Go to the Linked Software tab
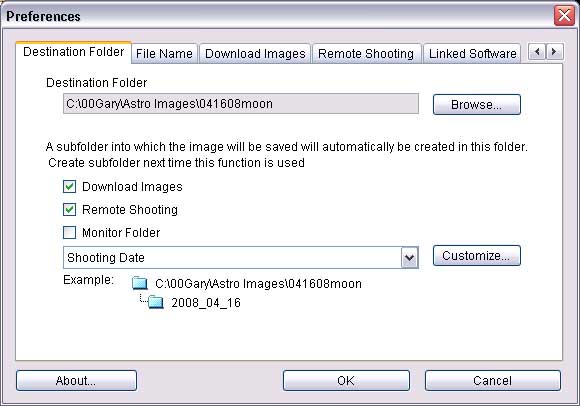Image resolution: width=580 pixels, height=406 pixels. (472, 54)
